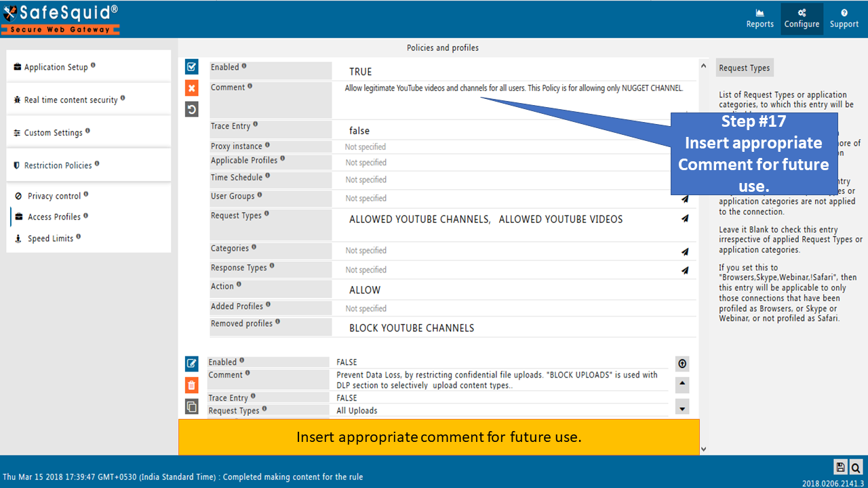Open the Categories selector arrow

pos(685,251)
